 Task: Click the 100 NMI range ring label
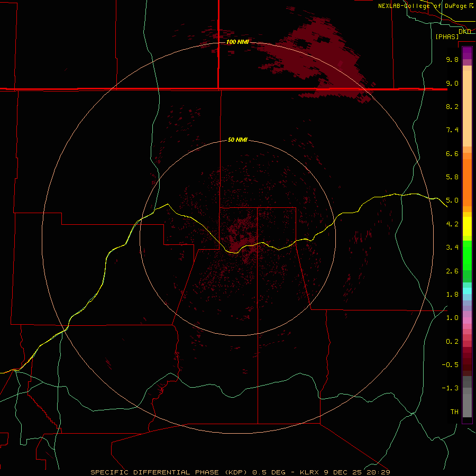click(237, 42)
